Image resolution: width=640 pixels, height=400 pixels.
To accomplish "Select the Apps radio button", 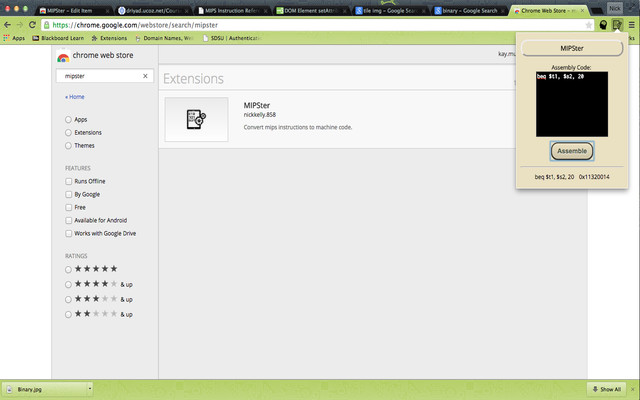I will click(68, 120).
